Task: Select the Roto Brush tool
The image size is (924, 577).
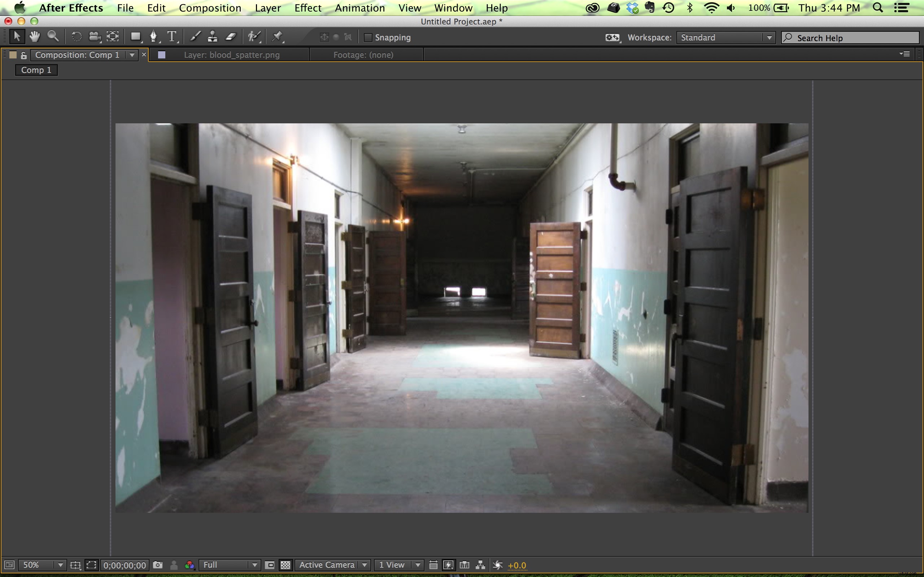Action: pyautogui.click(x=253, y=37)
